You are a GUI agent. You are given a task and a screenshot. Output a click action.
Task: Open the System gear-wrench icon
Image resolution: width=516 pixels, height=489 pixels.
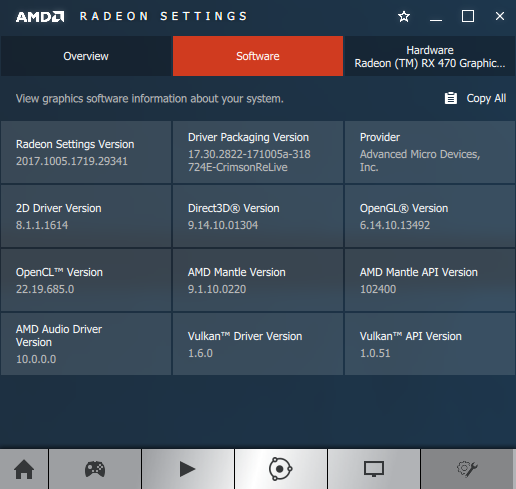click(467, 469)
